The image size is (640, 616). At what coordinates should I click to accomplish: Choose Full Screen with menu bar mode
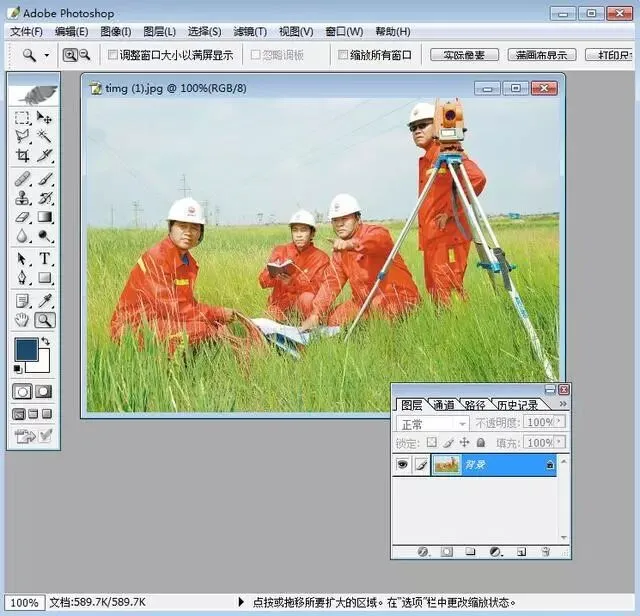coord(33,414)
